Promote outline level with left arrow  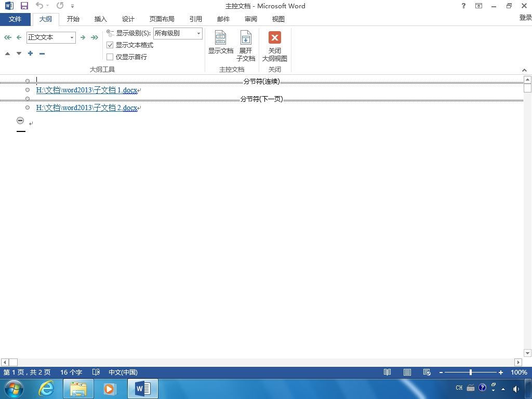click(x=19, y=37)
